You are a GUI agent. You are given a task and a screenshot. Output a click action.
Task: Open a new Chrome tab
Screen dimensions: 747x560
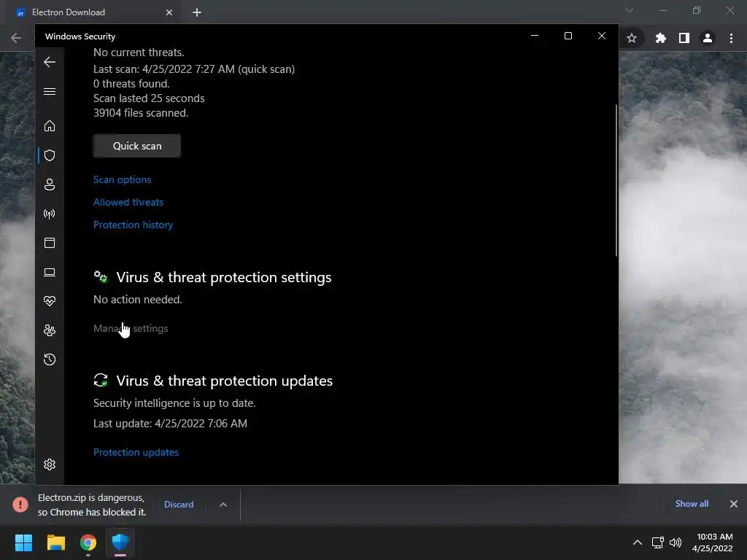(197, 12)
